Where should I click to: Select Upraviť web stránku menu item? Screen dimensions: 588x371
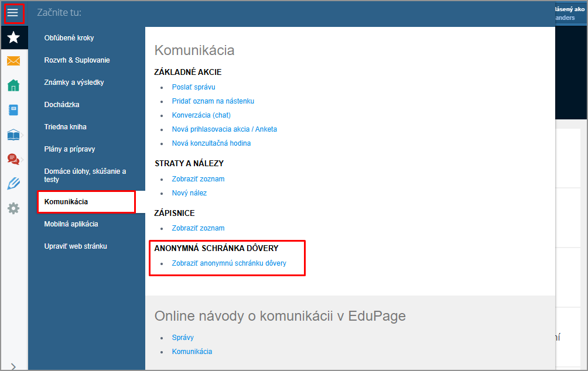76,246
